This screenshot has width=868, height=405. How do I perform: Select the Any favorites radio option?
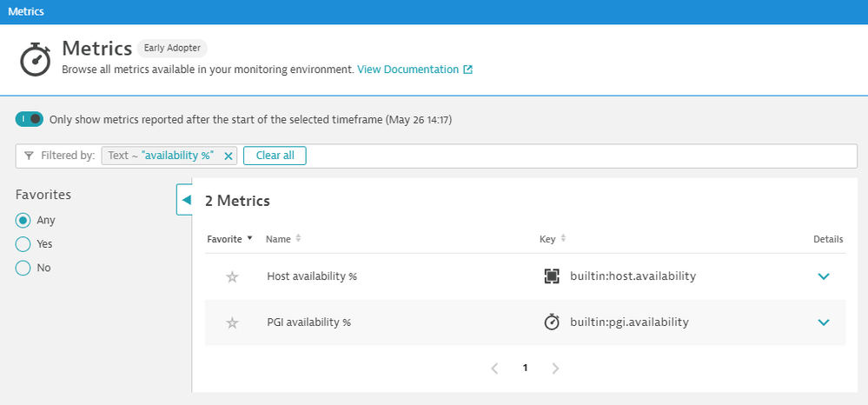23,221
